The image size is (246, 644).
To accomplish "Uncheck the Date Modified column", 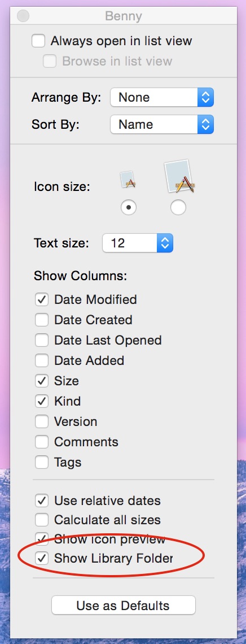I will 41,299.
